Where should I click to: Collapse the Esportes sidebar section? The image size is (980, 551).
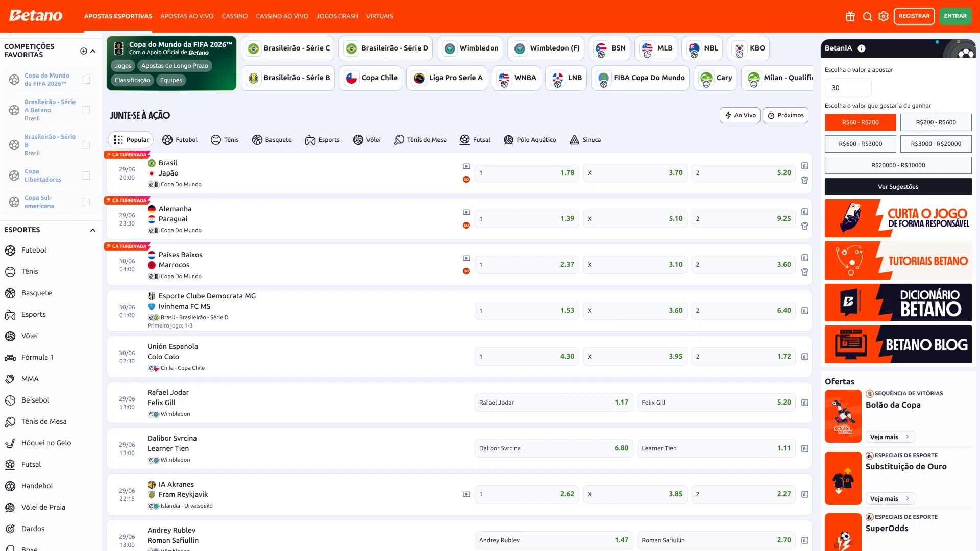click(93, 230)
